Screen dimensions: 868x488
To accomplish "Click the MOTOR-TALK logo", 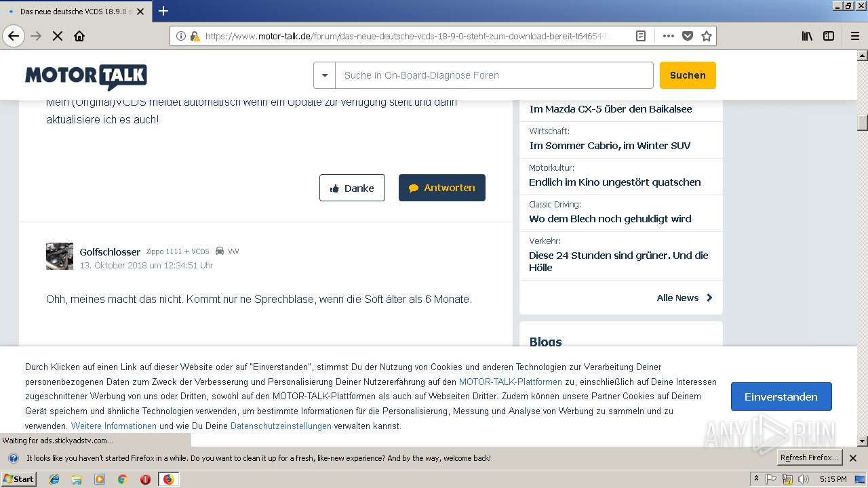I will 86,77.
